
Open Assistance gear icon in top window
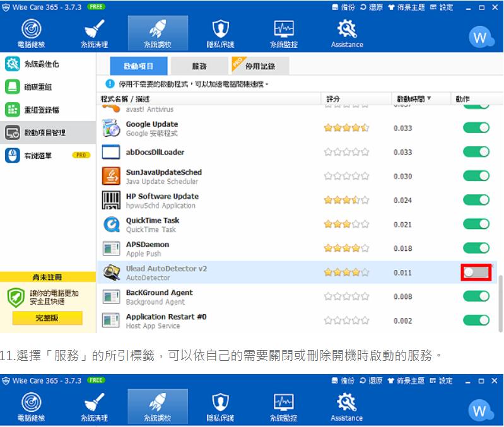(x=347, y=33)
